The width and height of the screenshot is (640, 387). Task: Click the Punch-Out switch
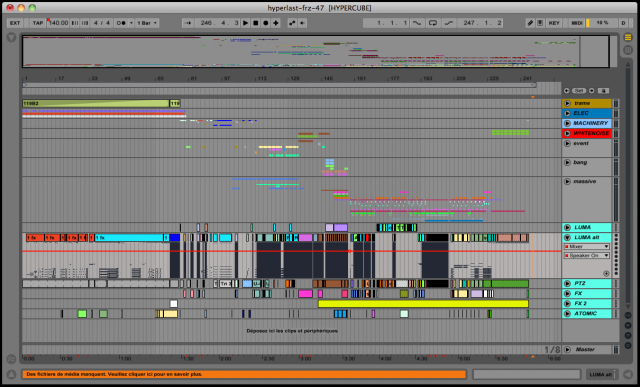449,23
